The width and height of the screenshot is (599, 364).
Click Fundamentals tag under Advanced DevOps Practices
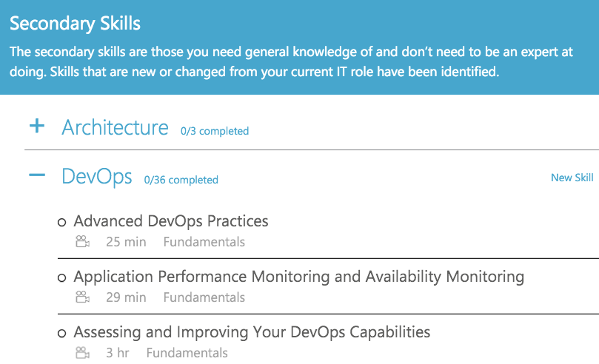coord(204,242)
